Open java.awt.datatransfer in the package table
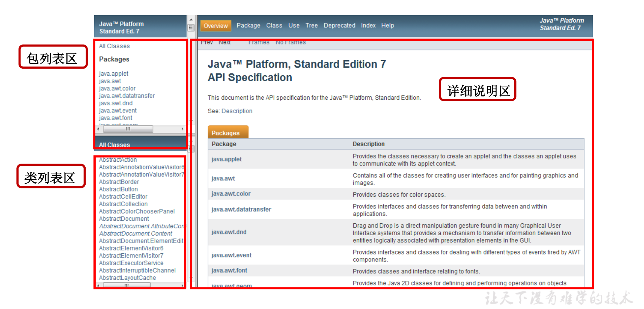This screenshot has height=309, width=644. pos(241,210)
